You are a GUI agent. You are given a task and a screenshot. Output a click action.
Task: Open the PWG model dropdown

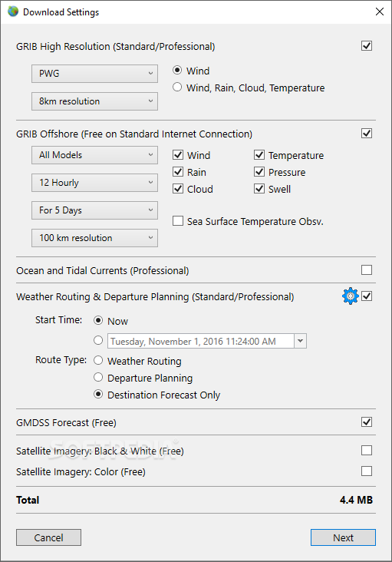tap(94, 74)
